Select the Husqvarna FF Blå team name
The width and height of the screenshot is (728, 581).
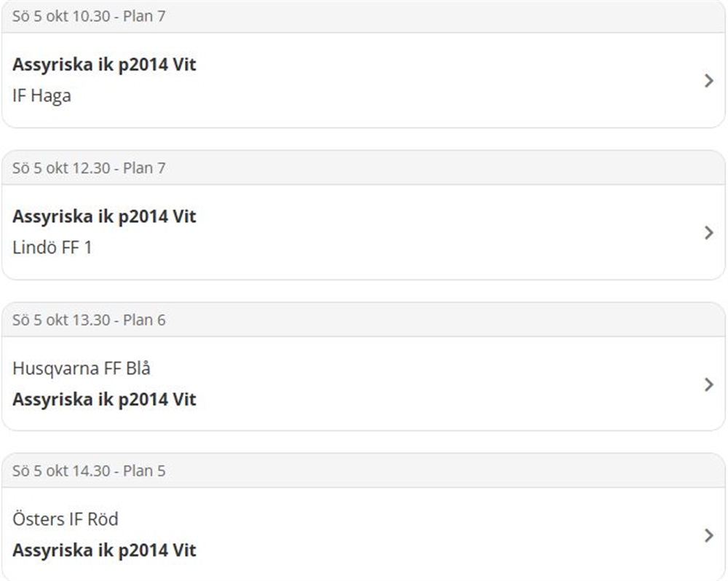[82, 368]
